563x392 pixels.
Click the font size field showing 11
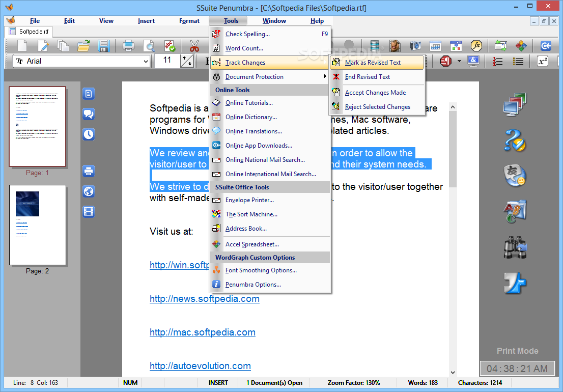(167, 60)
